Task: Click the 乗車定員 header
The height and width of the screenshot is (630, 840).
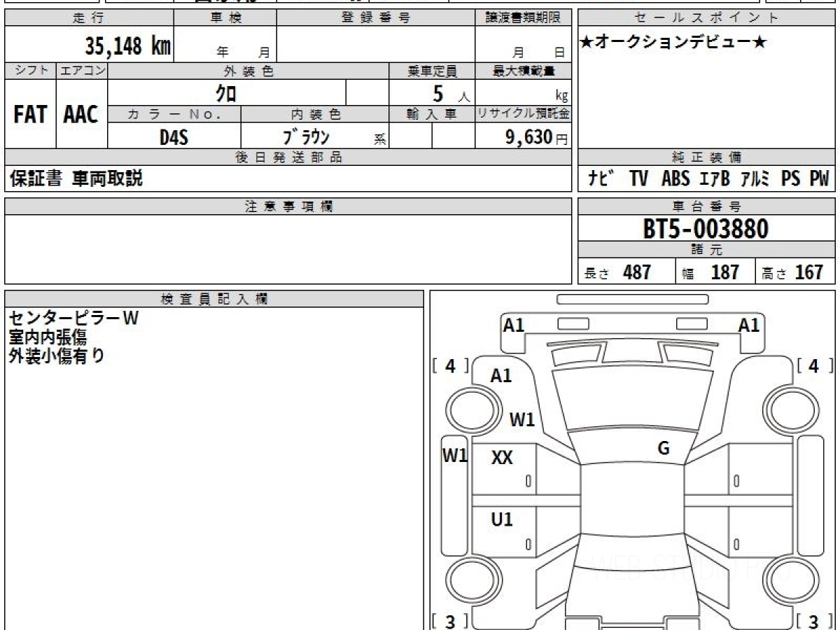Action: [x=432, y=71]
